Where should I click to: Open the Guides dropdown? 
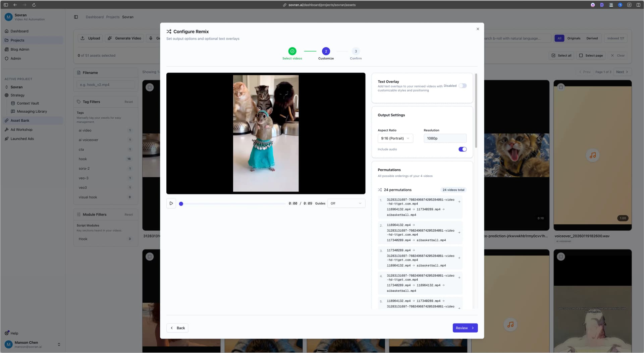346,203
